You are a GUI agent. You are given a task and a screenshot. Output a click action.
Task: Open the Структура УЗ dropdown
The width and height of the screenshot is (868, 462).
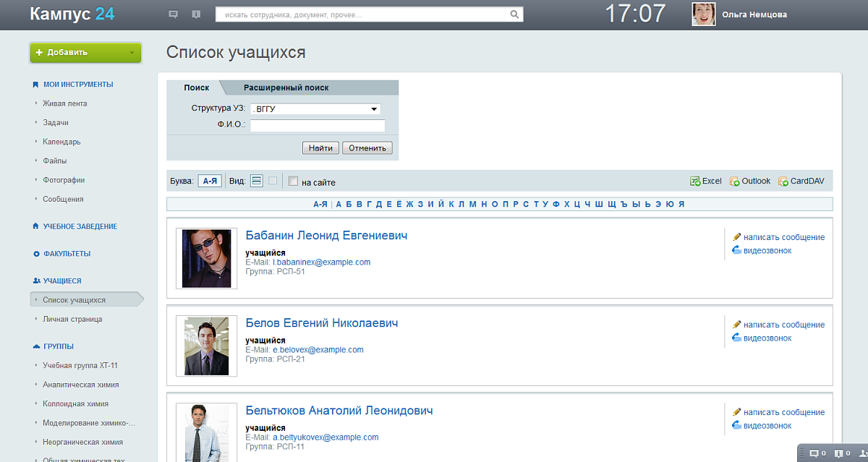pyautogui.click(x=315, y=109)
